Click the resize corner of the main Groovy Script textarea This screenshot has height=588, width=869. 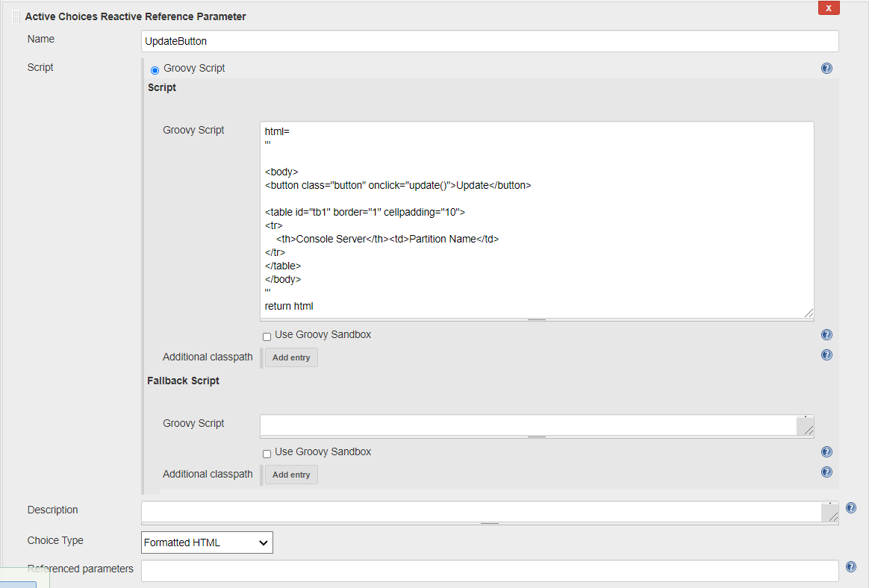tap(809, 313)
